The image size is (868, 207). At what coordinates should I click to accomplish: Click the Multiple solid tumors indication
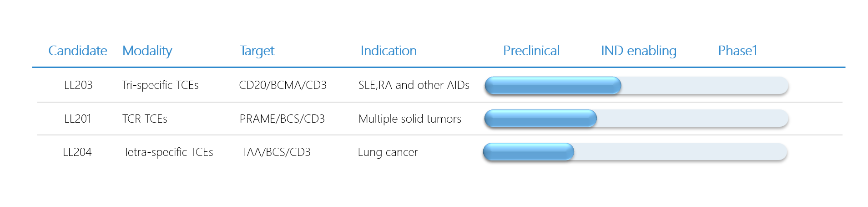pyautogui.click(x=410, y=119)
